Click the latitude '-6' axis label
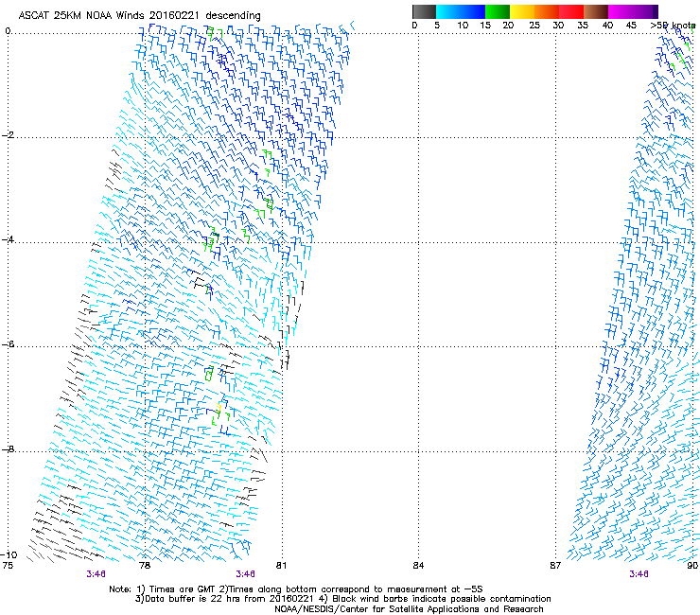This screenshot has width=700, height=615. point(8,344)
